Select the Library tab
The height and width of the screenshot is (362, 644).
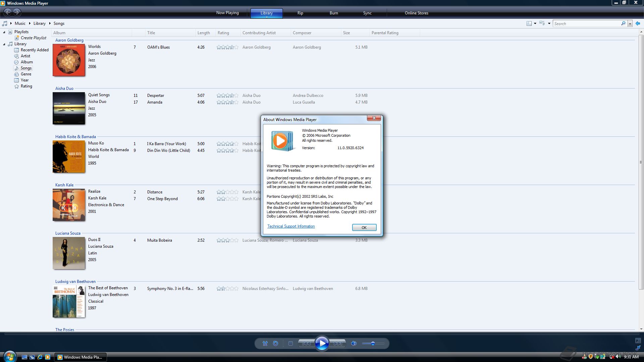coord(267,13)
